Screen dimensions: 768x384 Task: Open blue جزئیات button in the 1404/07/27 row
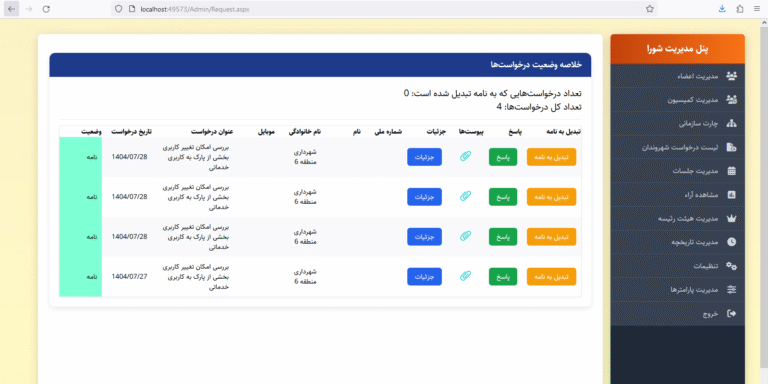pos(424,276)
